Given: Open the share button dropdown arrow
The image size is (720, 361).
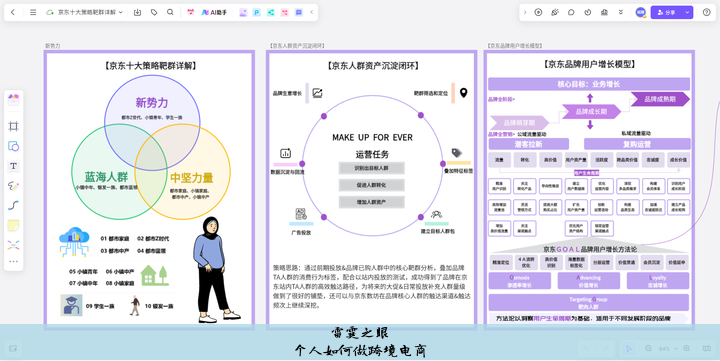Looking at the screenshot, I should (687, 12).
